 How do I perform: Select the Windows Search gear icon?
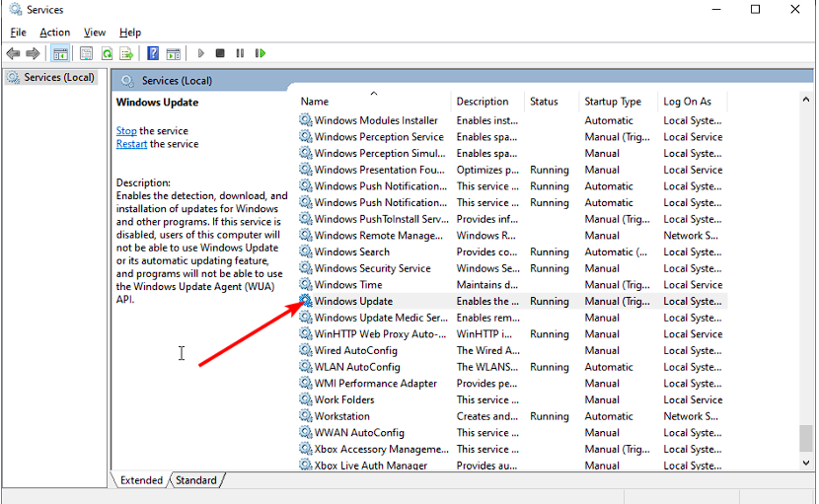pos(306,252)
